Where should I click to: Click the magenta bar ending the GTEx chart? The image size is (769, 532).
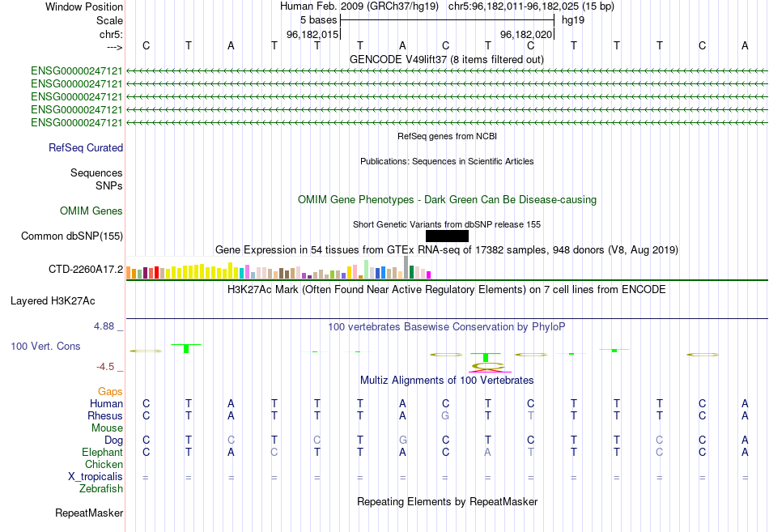[429, 275]
